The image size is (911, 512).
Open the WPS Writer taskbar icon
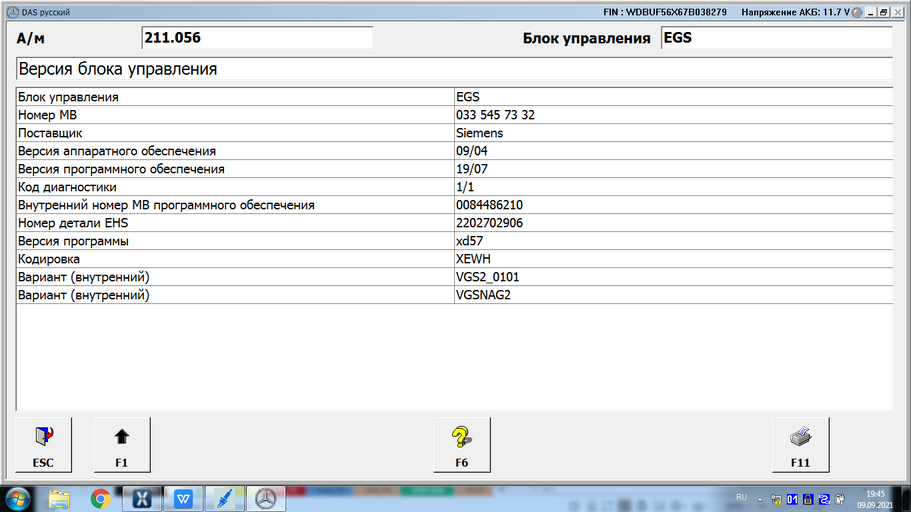click(183, 499)
